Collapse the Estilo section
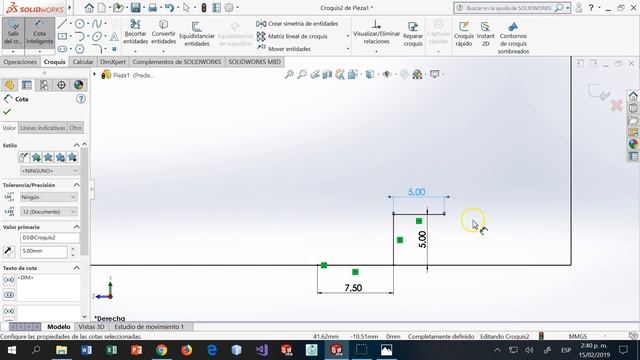Viewport: 640px width, 360px height. coord(76,145)
